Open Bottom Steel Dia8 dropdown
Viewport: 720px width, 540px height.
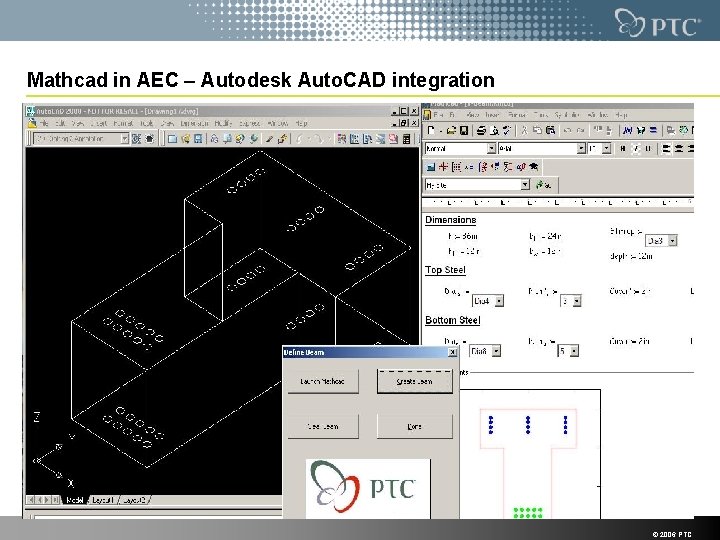click(x=496, y=351)
